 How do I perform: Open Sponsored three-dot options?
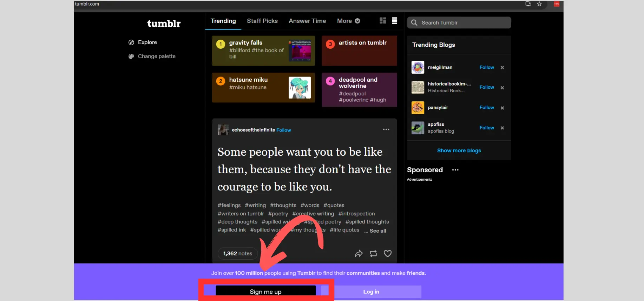tap(455, 170)
